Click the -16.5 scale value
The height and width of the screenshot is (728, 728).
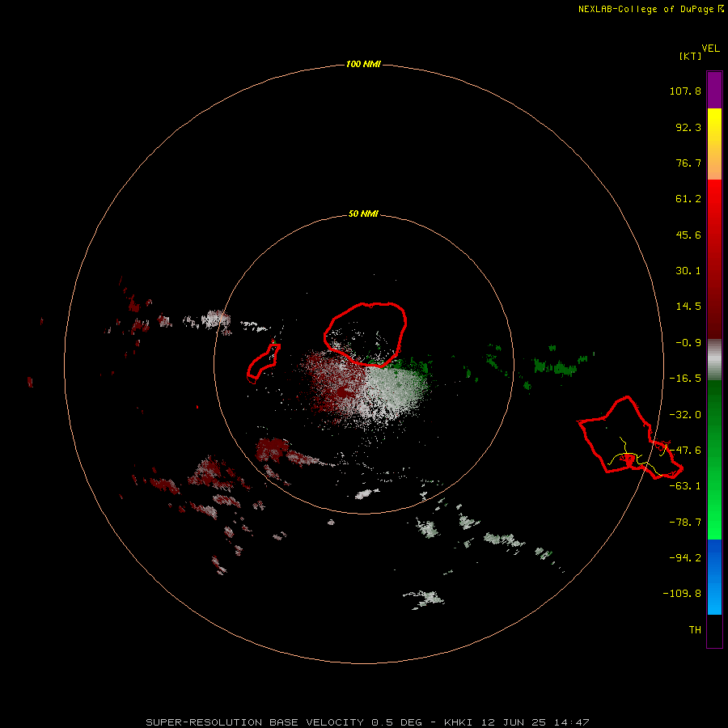click(x=685, y=379)
